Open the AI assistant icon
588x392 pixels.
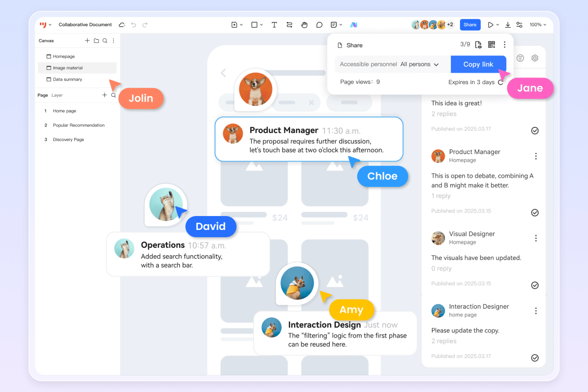[354, 25]
